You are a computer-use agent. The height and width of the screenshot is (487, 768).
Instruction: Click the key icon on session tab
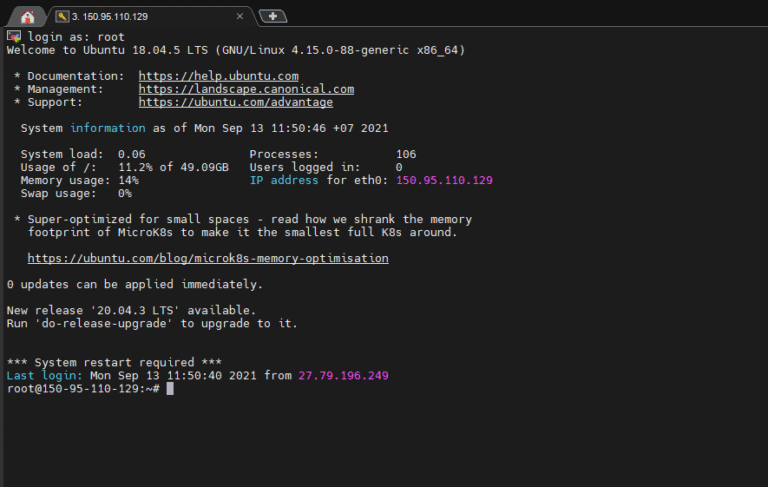(x=62, y=17)
